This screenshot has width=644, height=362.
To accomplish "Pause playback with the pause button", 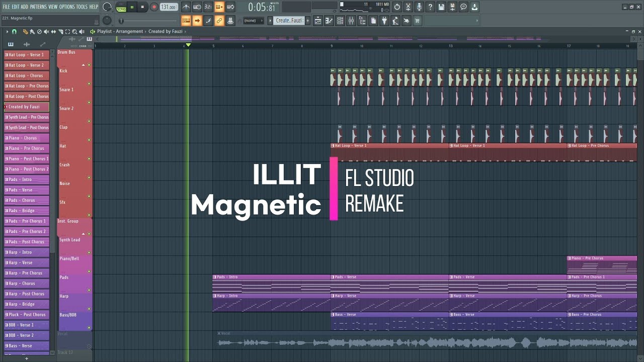I will click(132, 7).
